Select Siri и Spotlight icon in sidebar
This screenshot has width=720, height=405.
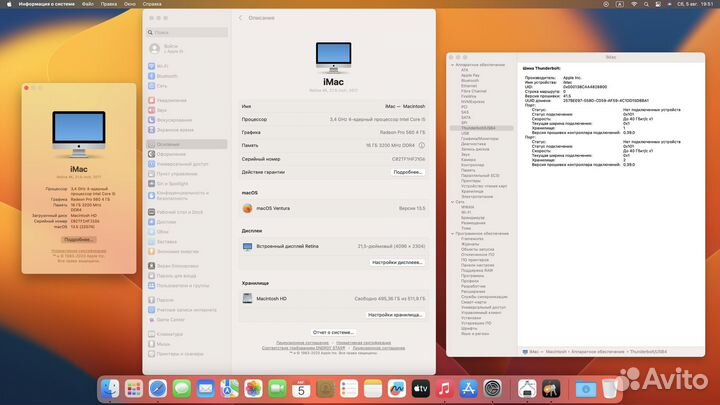click(x=152, y=184)
